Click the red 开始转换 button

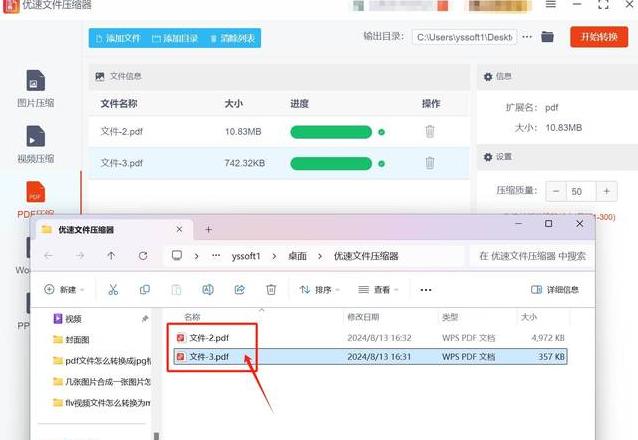599,37
